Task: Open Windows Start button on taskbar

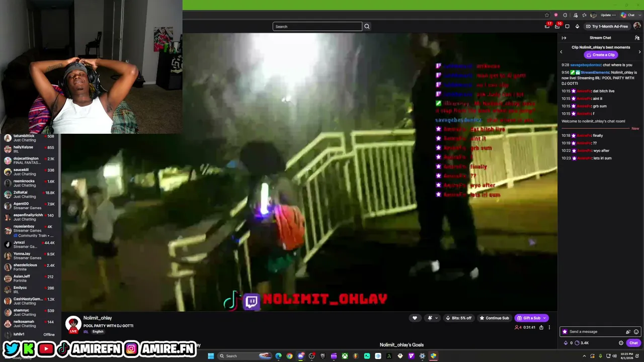Action: click(x=211, y=356)
